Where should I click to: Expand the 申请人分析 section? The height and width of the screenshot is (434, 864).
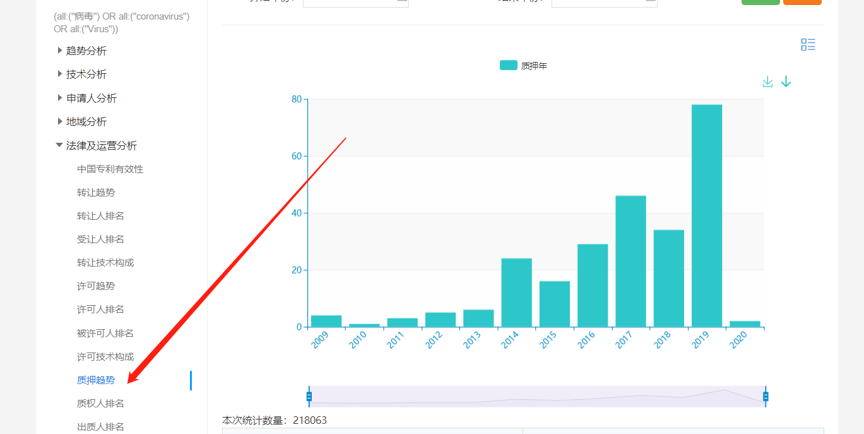87,99
